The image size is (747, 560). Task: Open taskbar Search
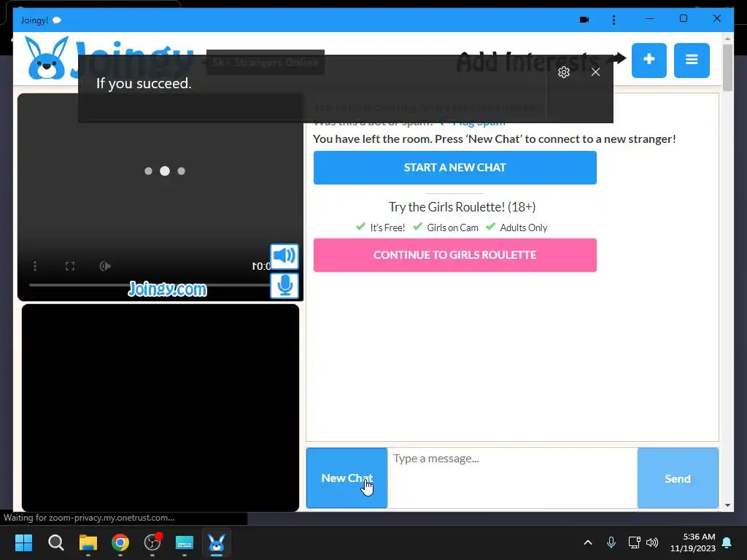[55, 542]
